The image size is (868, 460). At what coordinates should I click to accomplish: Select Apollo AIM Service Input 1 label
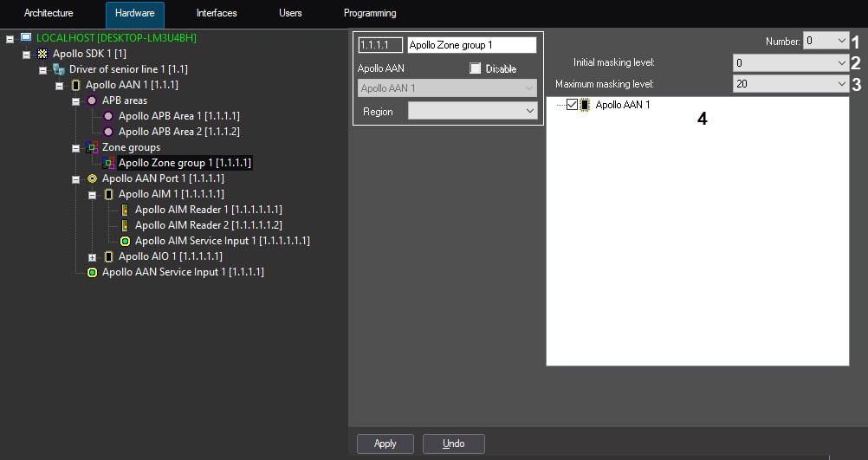[x=223, y=241]
